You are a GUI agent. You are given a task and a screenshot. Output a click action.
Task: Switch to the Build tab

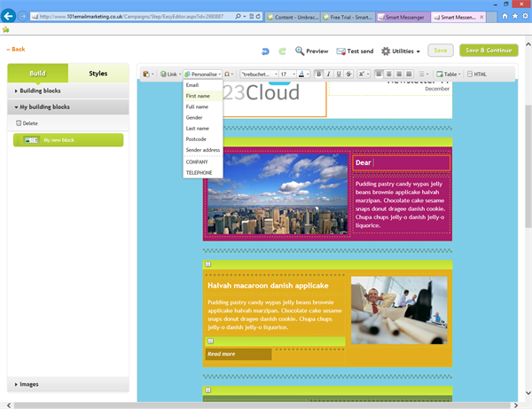coord(37,74)
